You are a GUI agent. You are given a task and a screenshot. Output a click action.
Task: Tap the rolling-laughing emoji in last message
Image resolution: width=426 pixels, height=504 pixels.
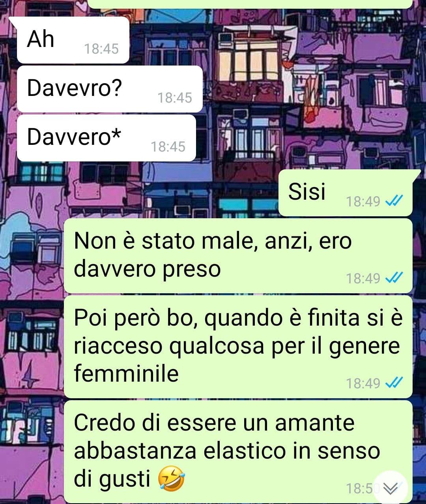click(171, 478)
